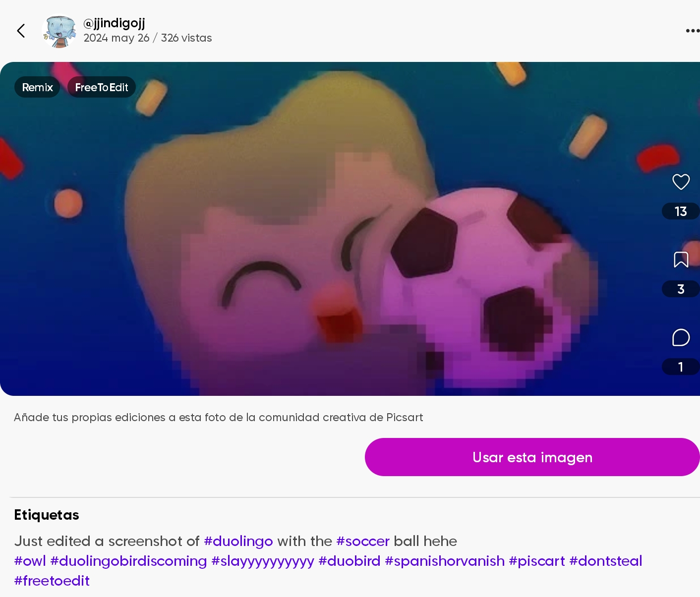
Task: Open the #spanishorvanish hashtag
Action: (444, 561)
